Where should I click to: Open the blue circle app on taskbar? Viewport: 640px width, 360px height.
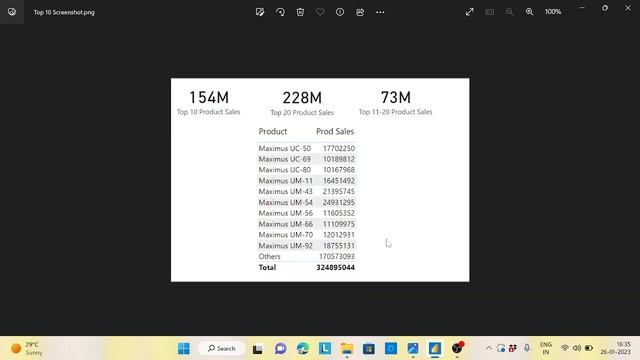click(x=391, y=349)
